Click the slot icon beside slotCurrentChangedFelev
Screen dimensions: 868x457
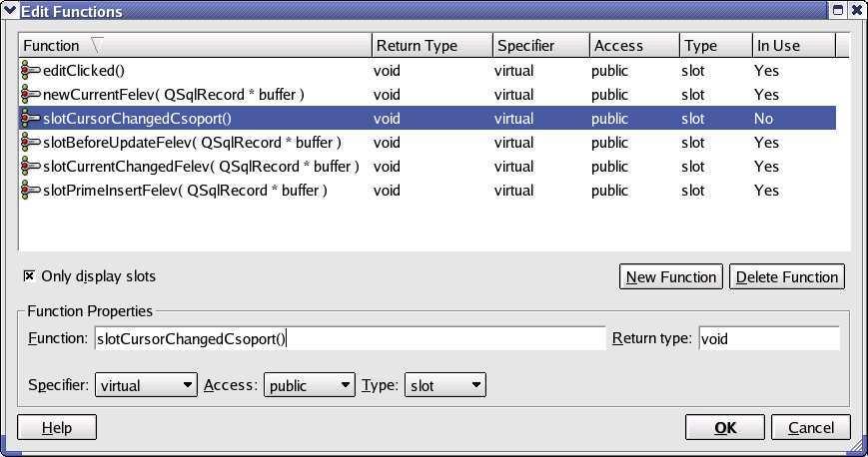[x=30, y=166]
